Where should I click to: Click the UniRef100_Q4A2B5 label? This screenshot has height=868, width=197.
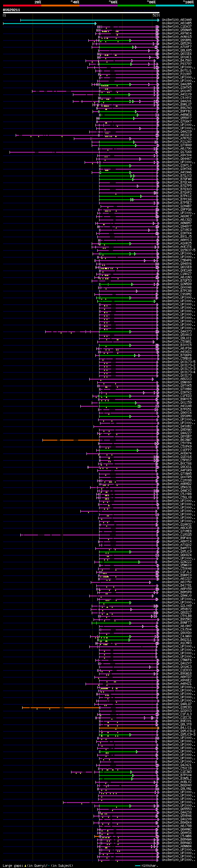(177, 84)
